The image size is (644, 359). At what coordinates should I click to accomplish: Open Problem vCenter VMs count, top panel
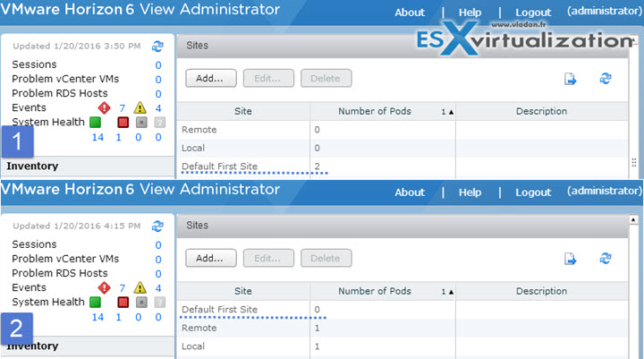click(158, 80)
